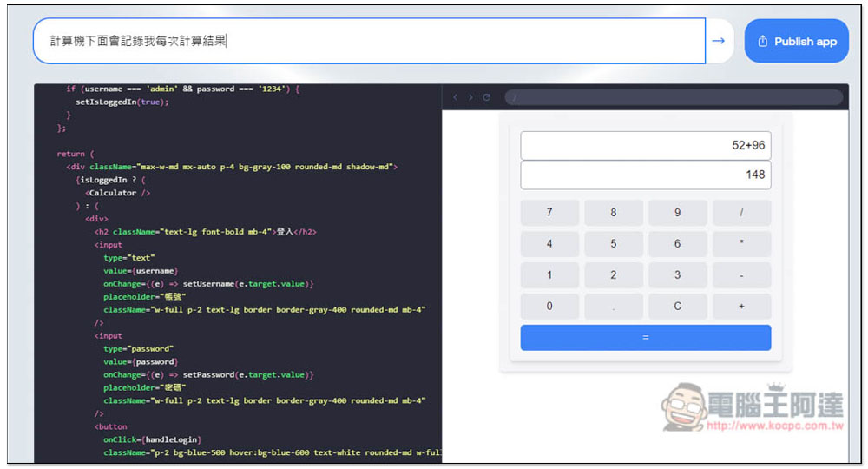Tap the minus key

742,275
